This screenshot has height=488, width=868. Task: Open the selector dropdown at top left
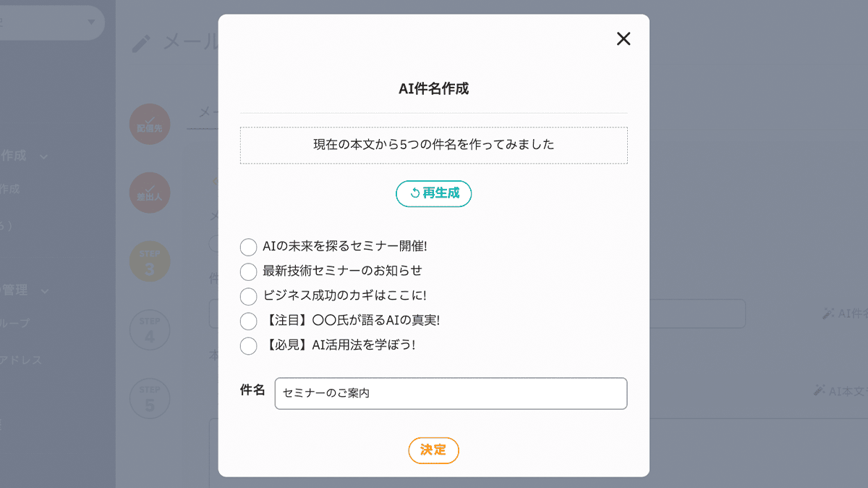coord(51,22)
